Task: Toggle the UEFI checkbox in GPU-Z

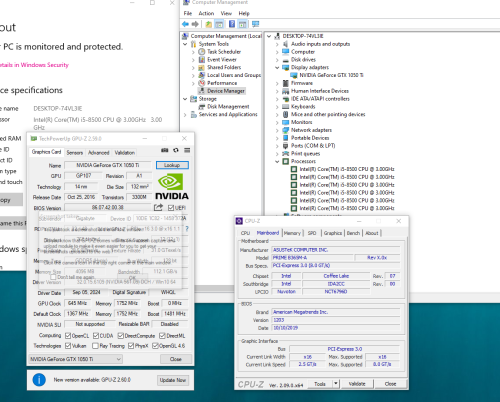Action: (x=171, y=208)
